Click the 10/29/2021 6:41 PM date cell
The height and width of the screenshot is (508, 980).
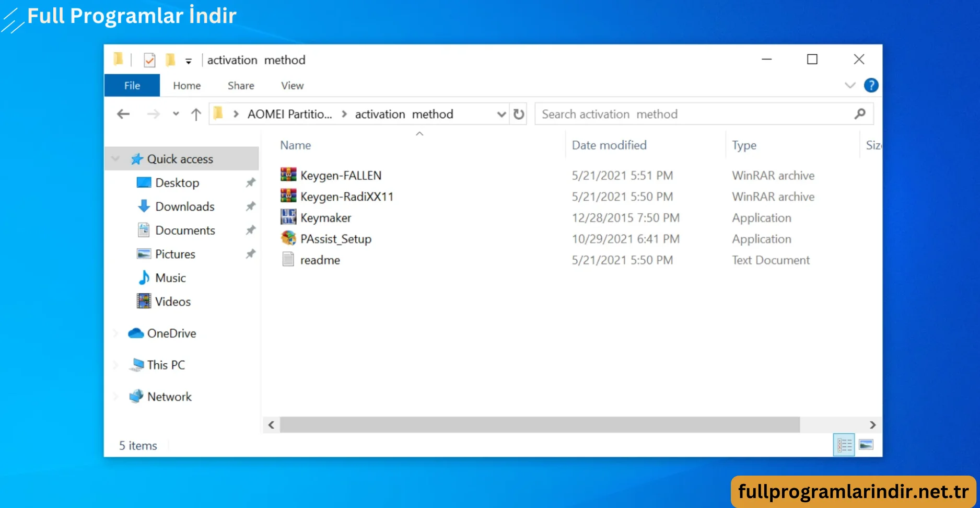[x=626, y=239]
